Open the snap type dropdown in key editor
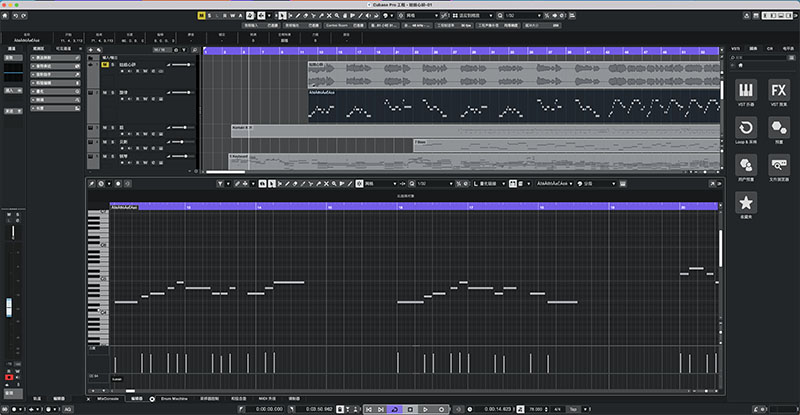Image resolution: width=800 pixels, height=415 pixels. pos(380,184)
